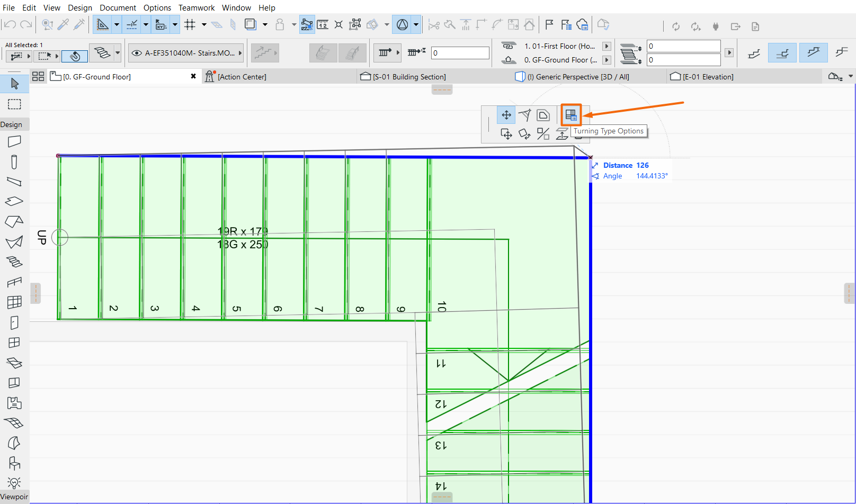Select the Roof tool

click(14, 221)
